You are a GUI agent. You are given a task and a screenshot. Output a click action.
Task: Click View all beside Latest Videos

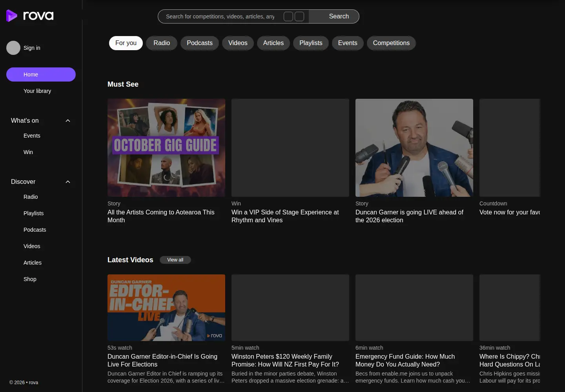(175, 260)
